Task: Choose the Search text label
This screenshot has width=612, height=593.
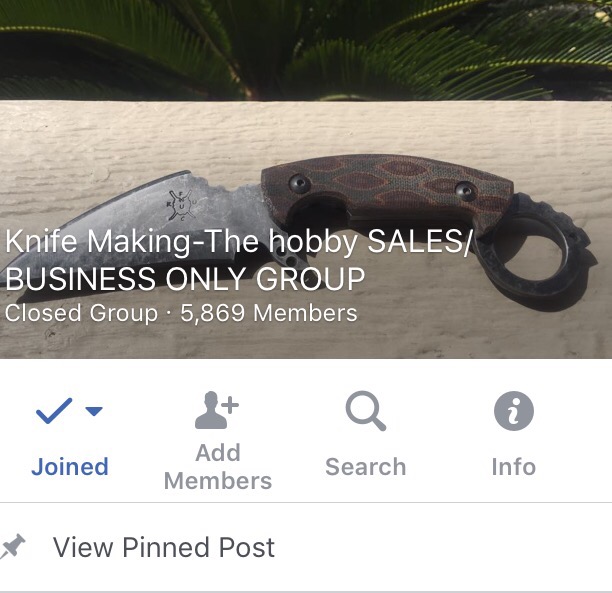Action: [366, 467]
